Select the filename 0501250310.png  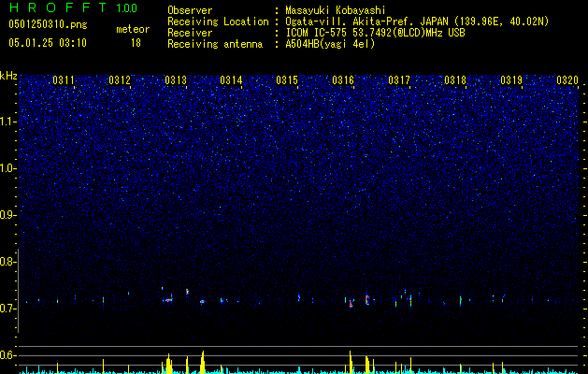click(48, 24)
